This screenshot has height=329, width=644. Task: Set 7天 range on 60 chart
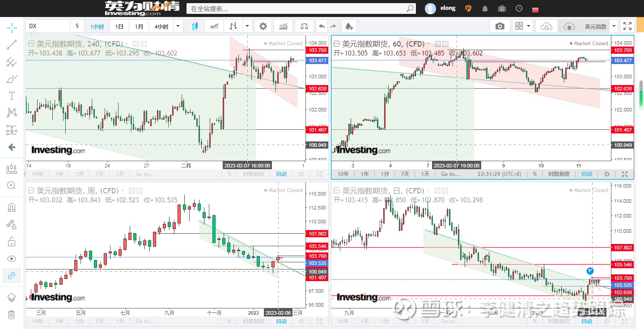click(405, 174)
